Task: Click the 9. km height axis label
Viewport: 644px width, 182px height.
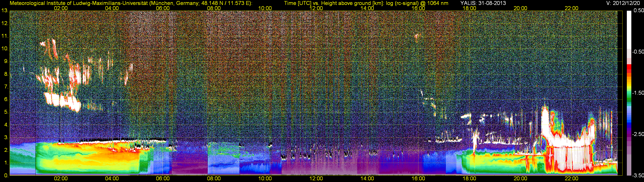Action: [x=6, y=61]
